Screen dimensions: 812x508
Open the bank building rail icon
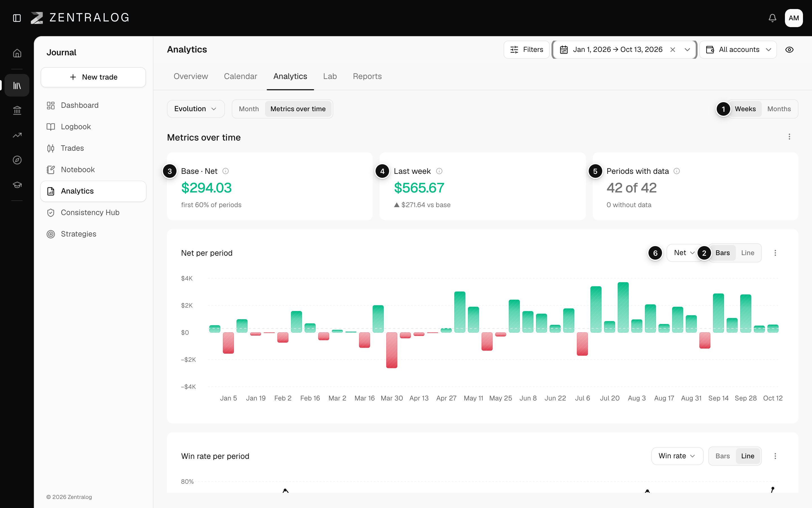tap(17, 110)
